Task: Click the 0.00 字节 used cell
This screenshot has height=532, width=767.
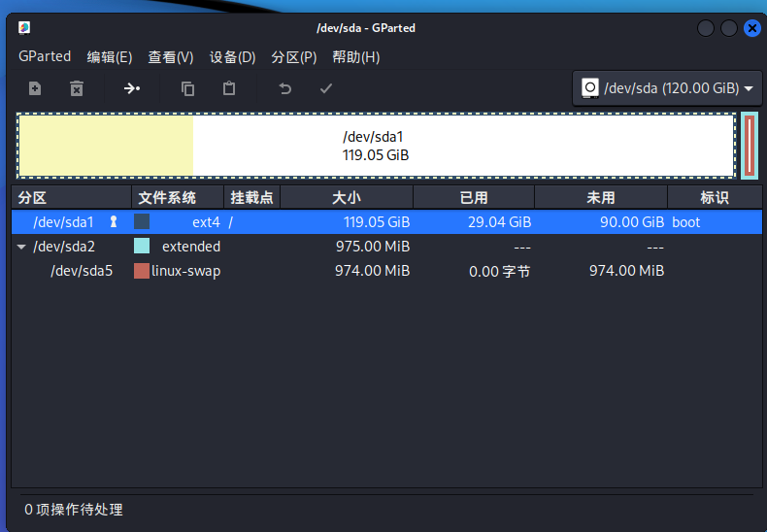Action: (499, 272)
